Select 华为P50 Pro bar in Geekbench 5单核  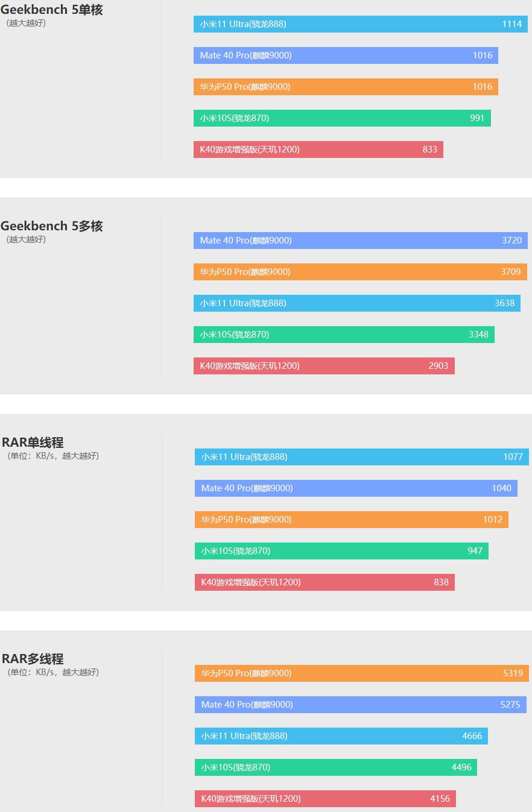[x=346, y=87]
